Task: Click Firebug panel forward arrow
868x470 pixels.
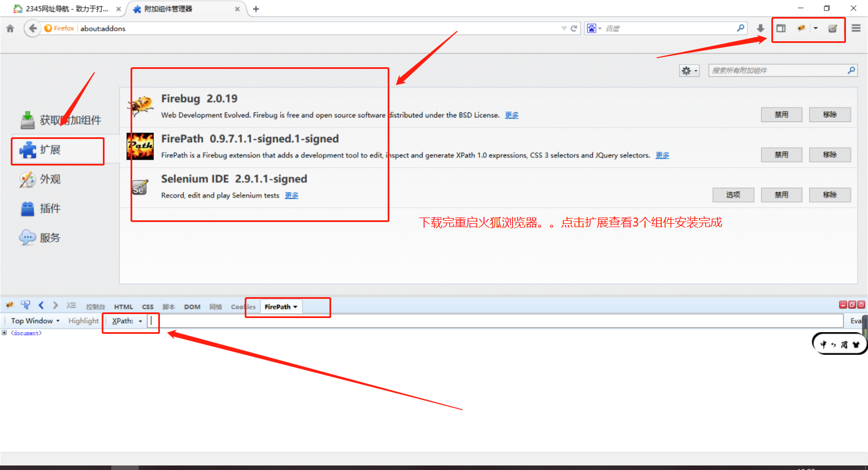Action: pyautogui.click(x=55, y=305)
